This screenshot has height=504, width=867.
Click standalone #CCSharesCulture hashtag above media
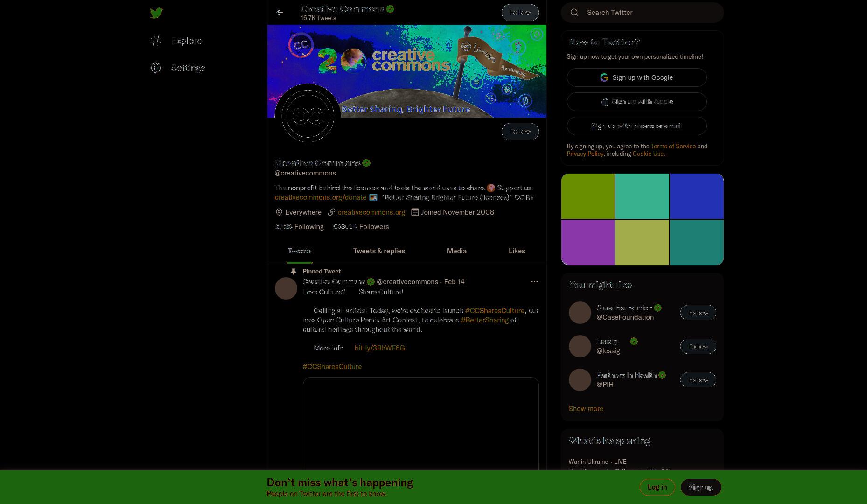click(x=332, y=367)
